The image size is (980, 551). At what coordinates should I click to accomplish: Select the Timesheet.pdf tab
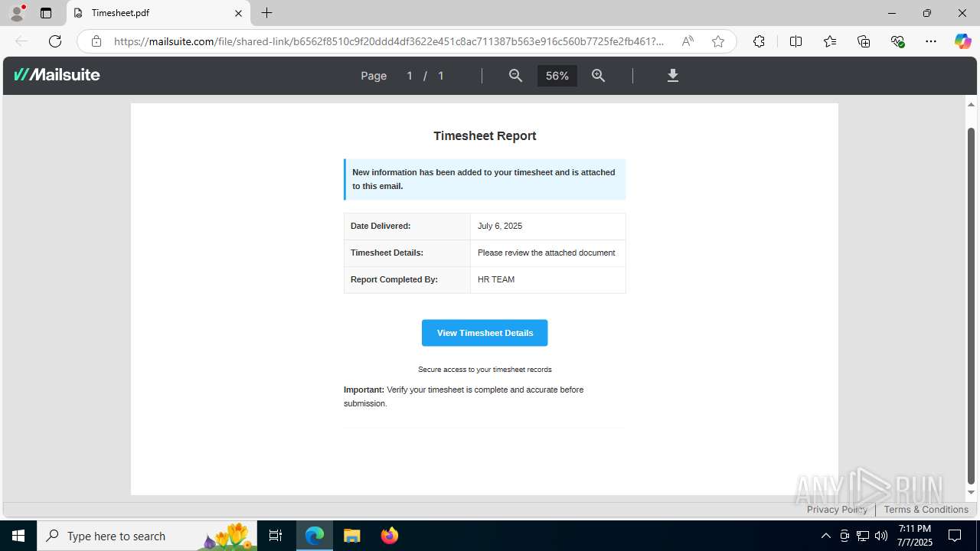tap(158, 13)
